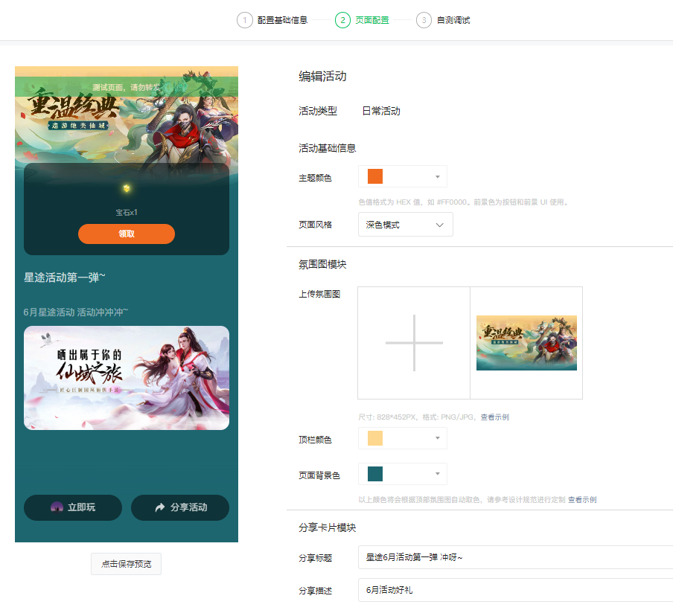Expand the 主题颜色 dropdown arrow
The width and height of the screenshot is (673, 616).
click(437, 177)
